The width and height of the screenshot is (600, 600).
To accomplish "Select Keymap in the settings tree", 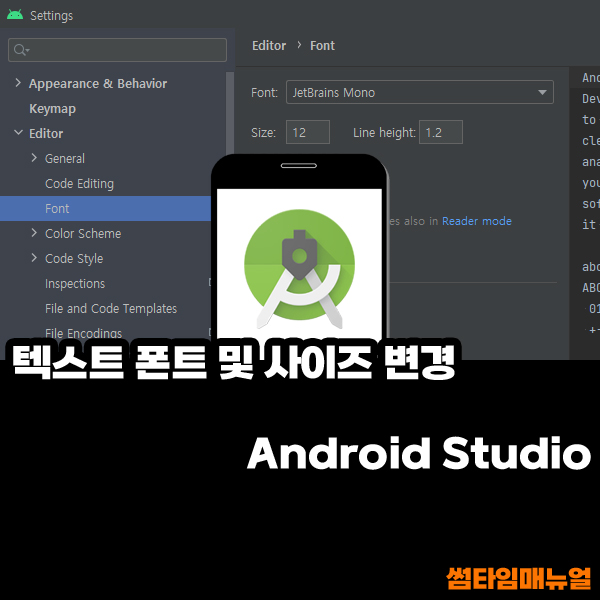I will [52, 109].
